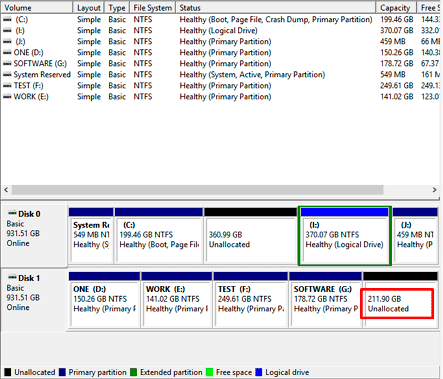Click the drive icon beside (J:) volume
The width and height of the screenshot is (443, 379).
coord(7,42)
